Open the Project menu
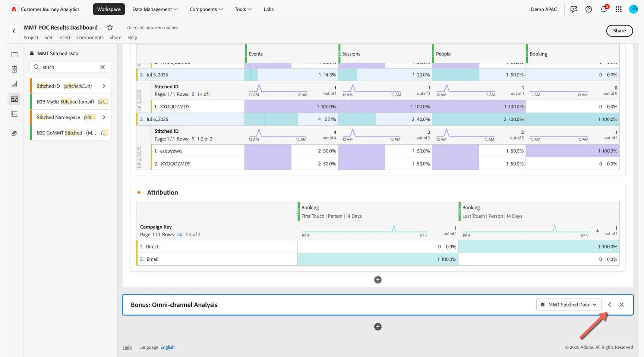 click(x=31, y=37)
